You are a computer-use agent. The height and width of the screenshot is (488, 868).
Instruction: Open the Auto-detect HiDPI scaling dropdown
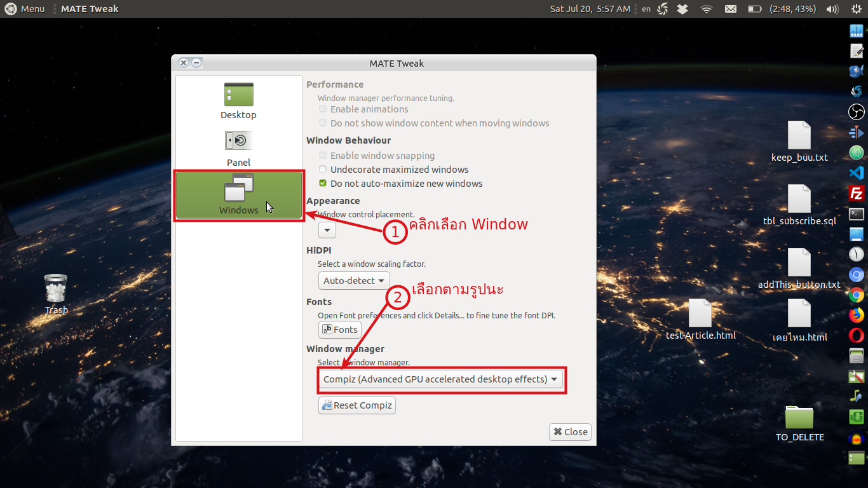click(x=354, y=280)
